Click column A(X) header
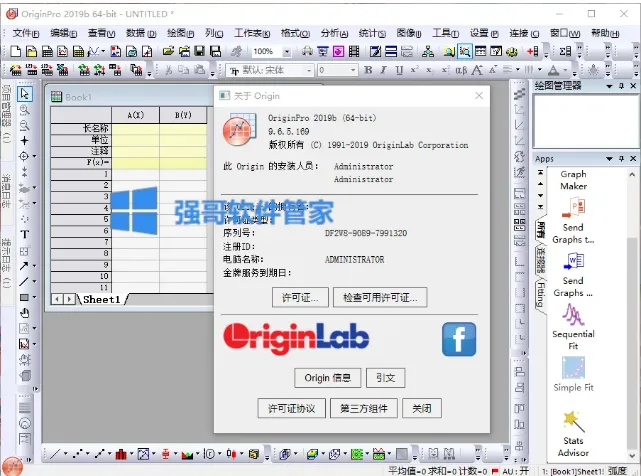 135,115
